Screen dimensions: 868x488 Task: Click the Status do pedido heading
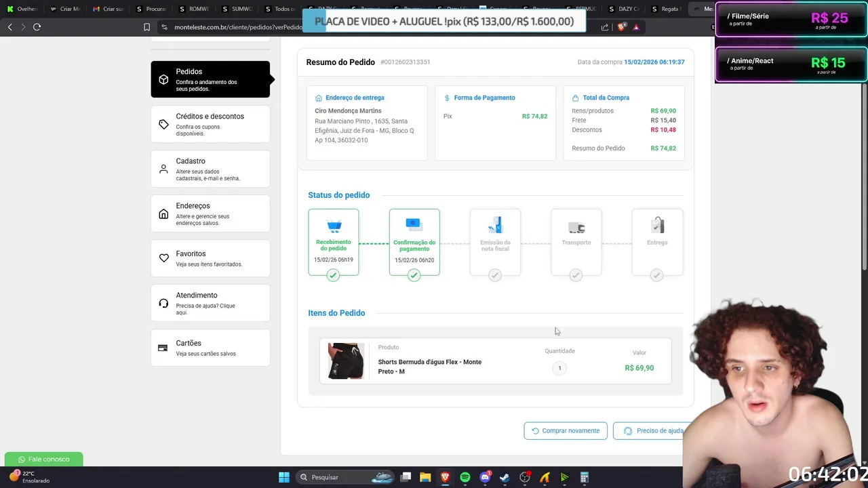point(339,195)
